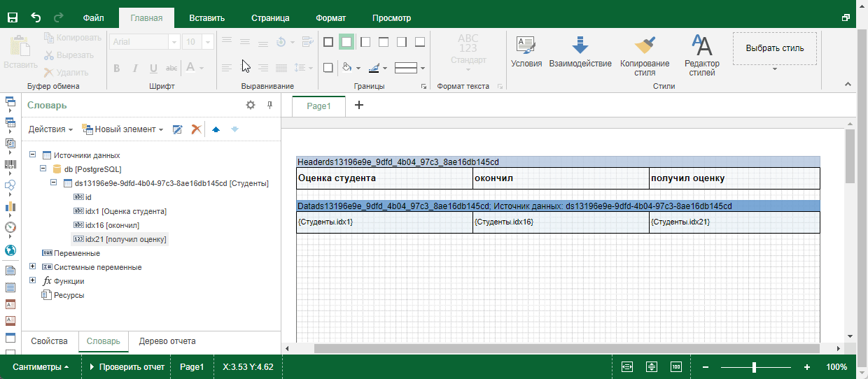Open the Границы group dialog launcher
The width and height of the screenshot is (868, 379).
coord(423,87)
